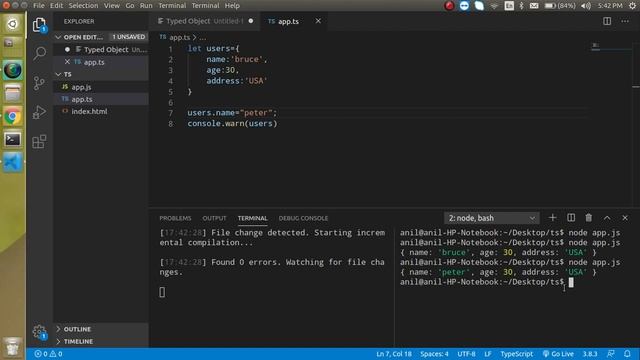Select the Terminal panel tab
Viewport: 640px width, 360px height.
(253, 218)
